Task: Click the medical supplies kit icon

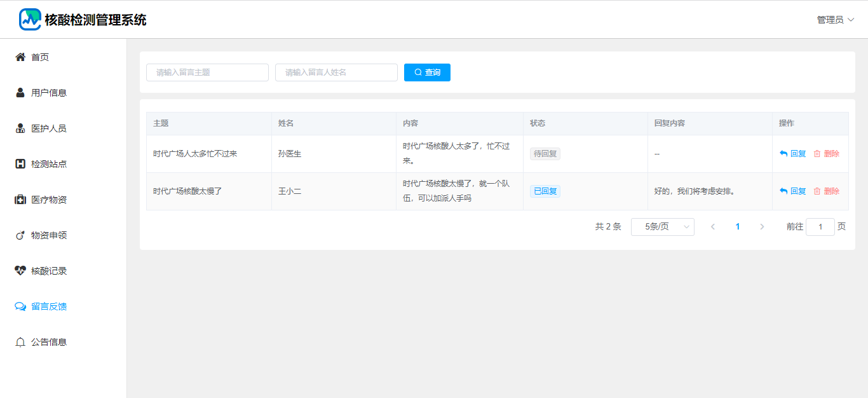Action: pyautogui.click(x=20, y=200)
